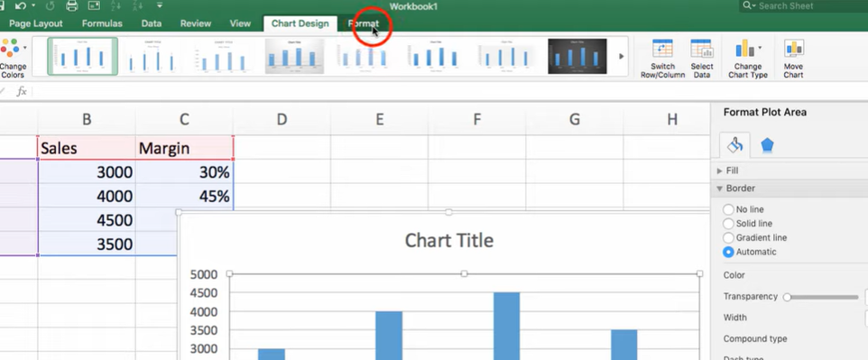Click cell B6 with the value 3500

[x=87, y=244]
